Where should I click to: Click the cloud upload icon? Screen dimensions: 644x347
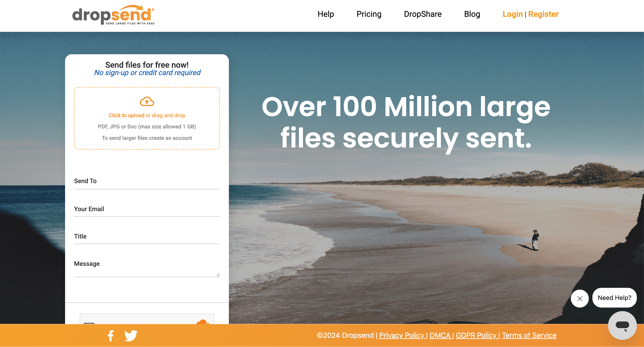point(147,102)
